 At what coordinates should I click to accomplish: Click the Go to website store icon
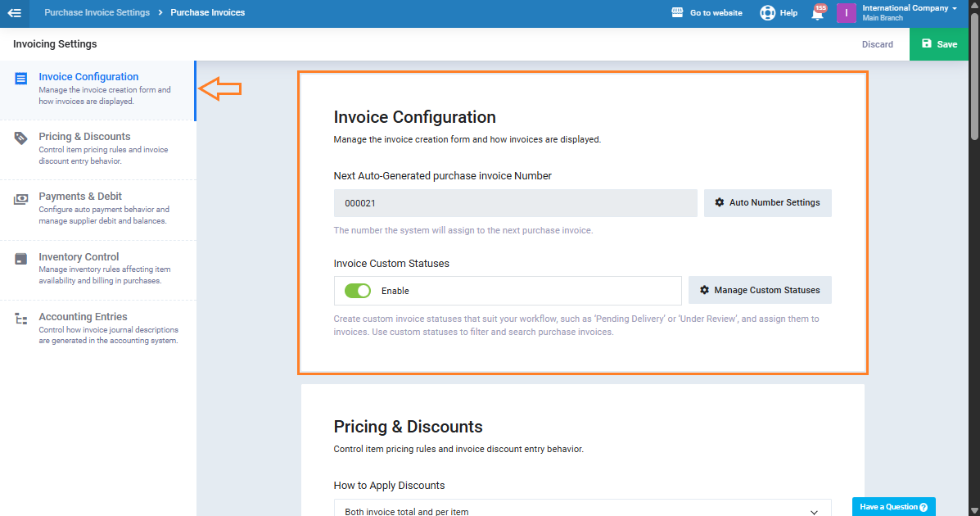pyautogui.click(x=677, y=13)
